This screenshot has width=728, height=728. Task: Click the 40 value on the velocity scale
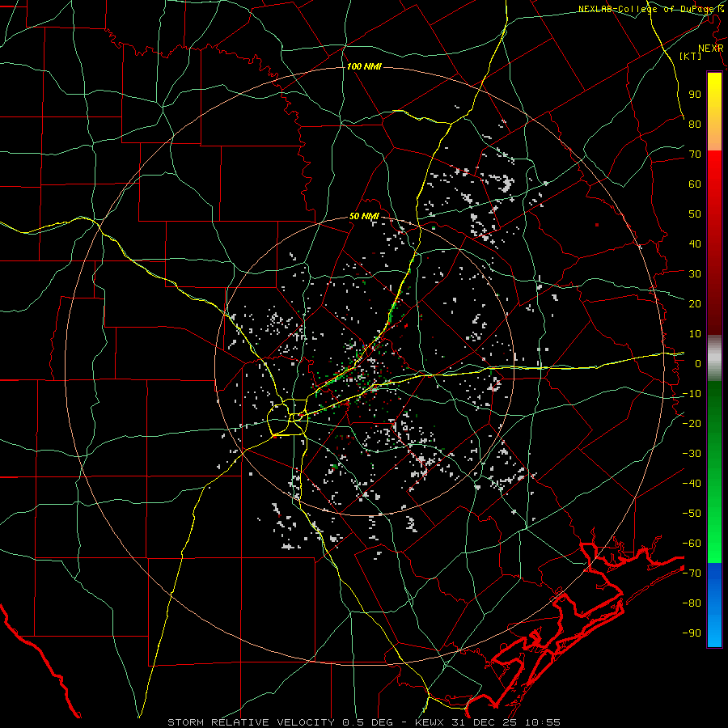(x=695, y=244)
